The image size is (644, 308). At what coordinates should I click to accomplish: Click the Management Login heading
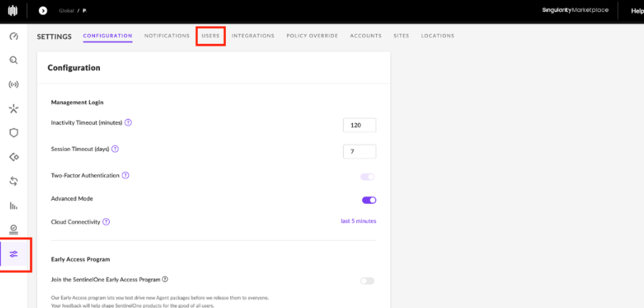[77, 102]
